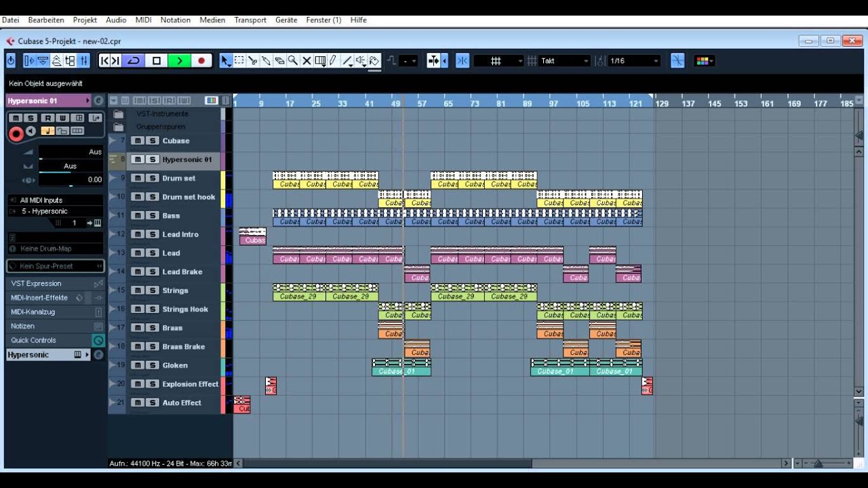Open the Gruppenspuren folder
The height and width of the screenshot is (488, 868).
pyautogui.click(x=119, y=127)
